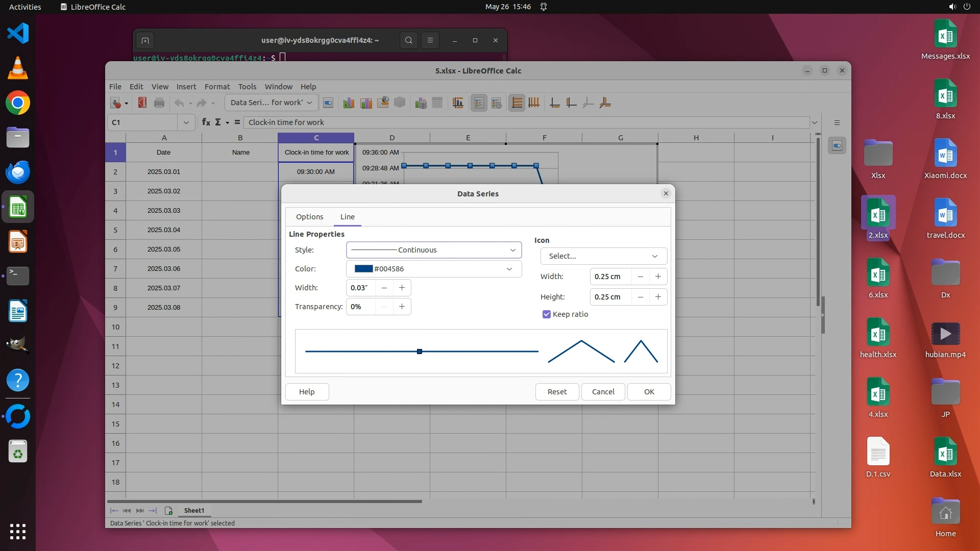Toggle Horizontal Grids in the chart toolbar
This screenshot has width=980, height=551.
tap(517, 103)
